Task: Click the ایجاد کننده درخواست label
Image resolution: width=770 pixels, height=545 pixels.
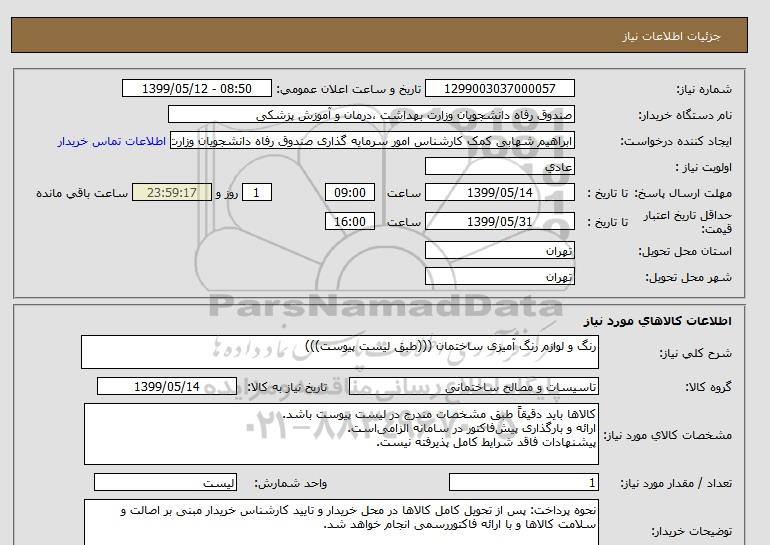Action: click(676, 141)
